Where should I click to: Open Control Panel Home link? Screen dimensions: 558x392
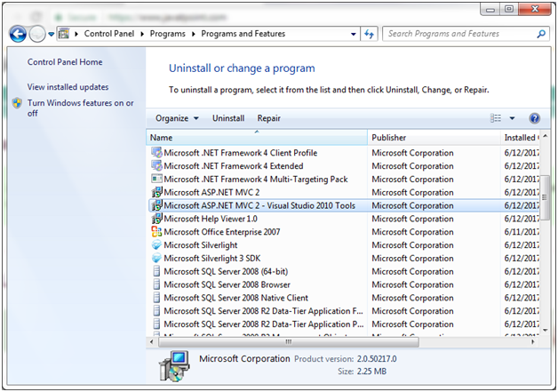(x=65, y=62)
